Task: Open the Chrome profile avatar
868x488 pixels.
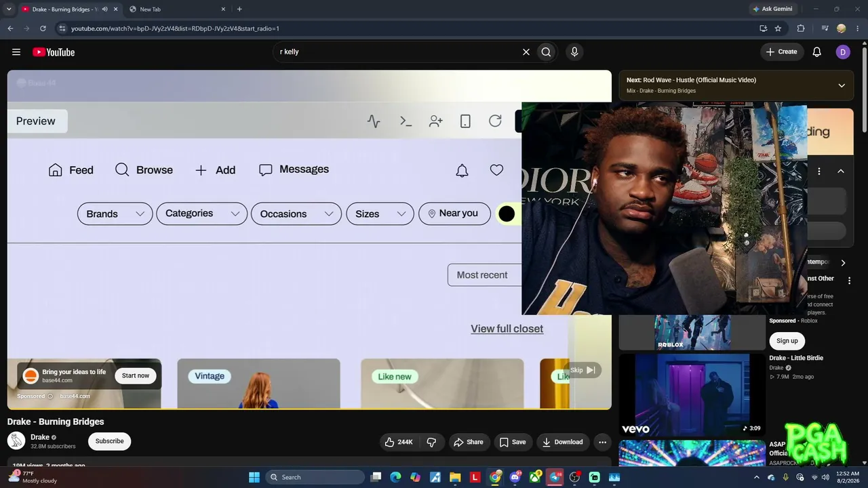Action: 842,28
